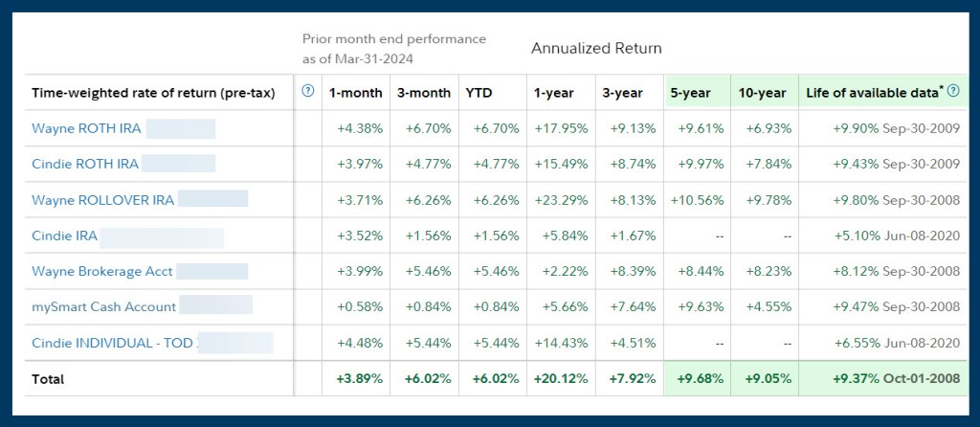Open Cindie INDIVIDUAL - TOD account link
This screenshot has height=427, width=980.
[x=112, y=343]
